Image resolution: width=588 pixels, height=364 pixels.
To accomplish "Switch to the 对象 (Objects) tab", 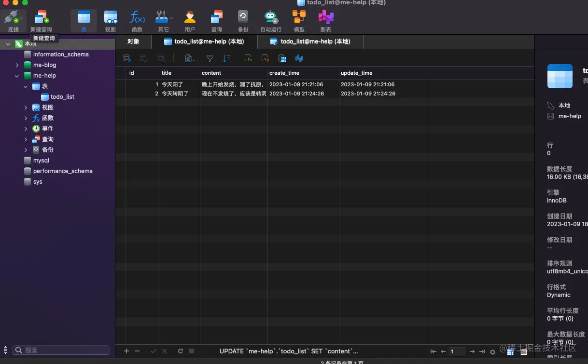I will click(133, 41).
